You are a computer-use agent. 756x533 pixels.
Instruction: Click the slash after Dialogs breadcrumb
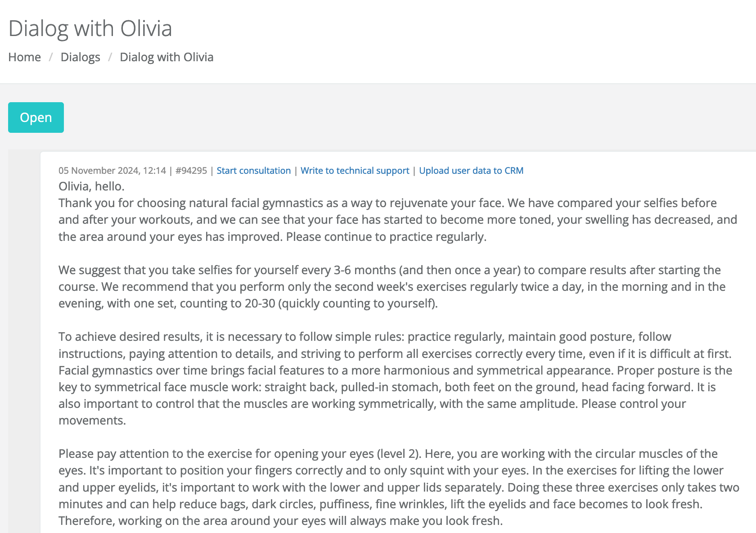110,57
